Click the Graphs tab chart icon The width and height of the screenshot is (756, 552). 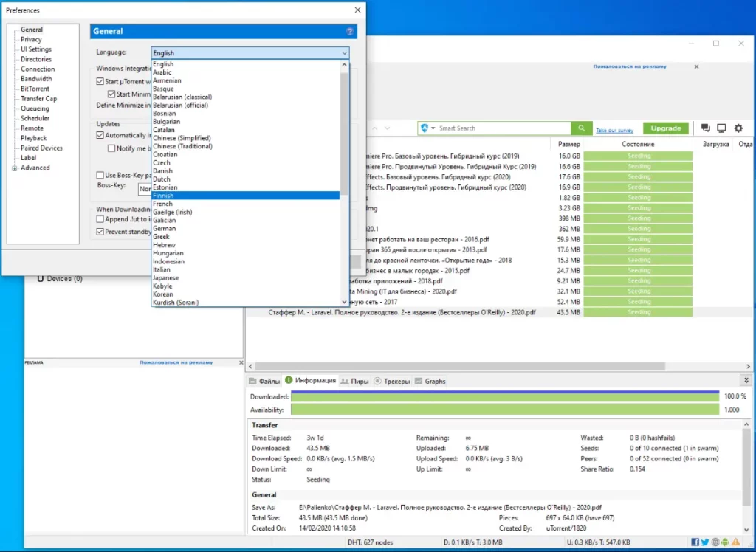click(419, 381)
